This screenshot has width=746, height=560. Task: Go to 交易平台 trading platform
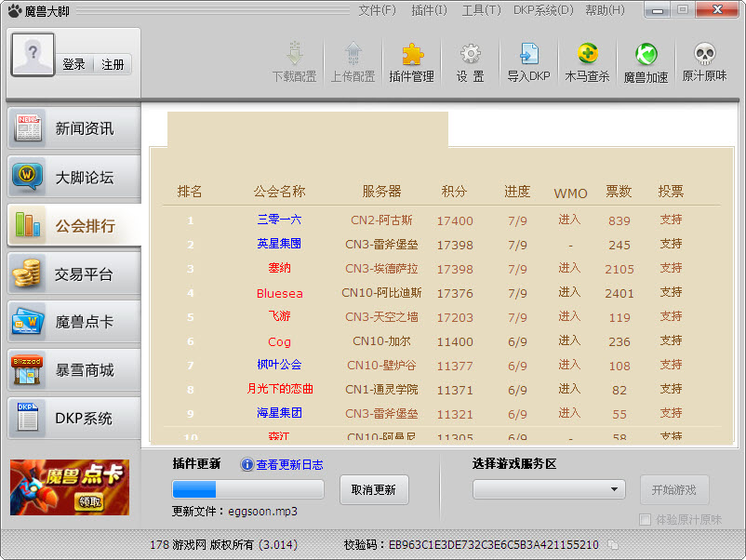point(74,273)
